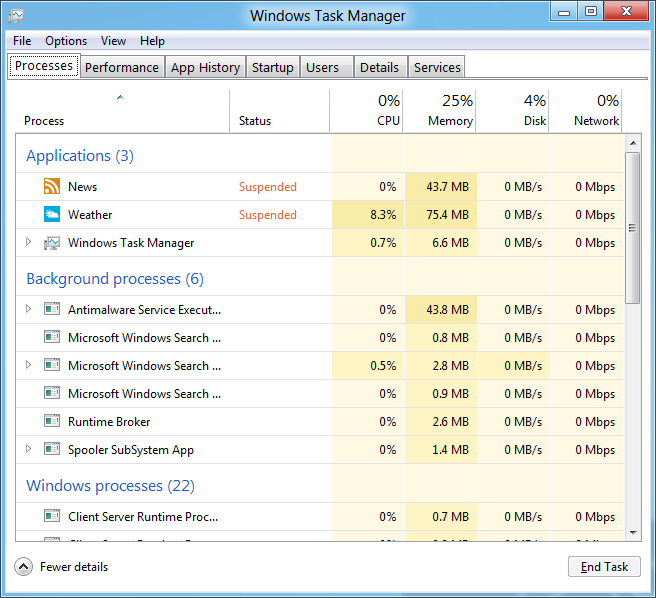The width and height of the screenshot is (656, 598).
Task: Expand Microsoft Windows Search using 0.5% CPU
Action: 28,364
